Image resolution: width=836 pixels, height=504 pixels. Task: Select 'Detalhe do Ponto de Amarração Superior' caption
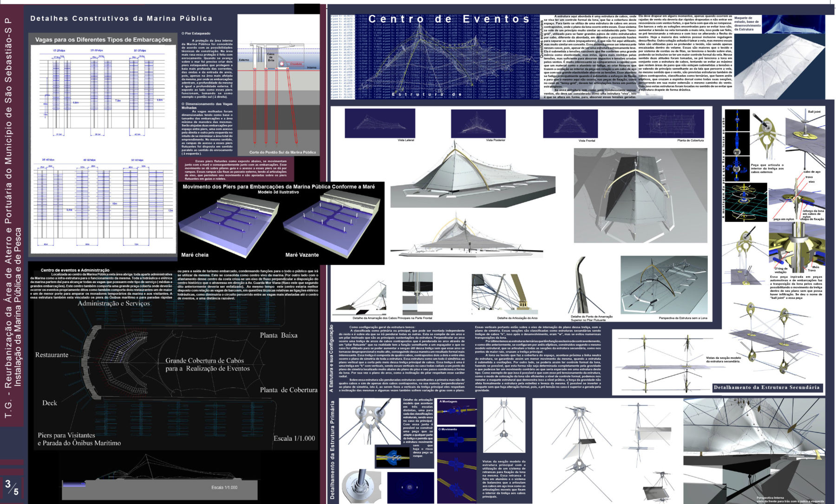tap(592, 318)
